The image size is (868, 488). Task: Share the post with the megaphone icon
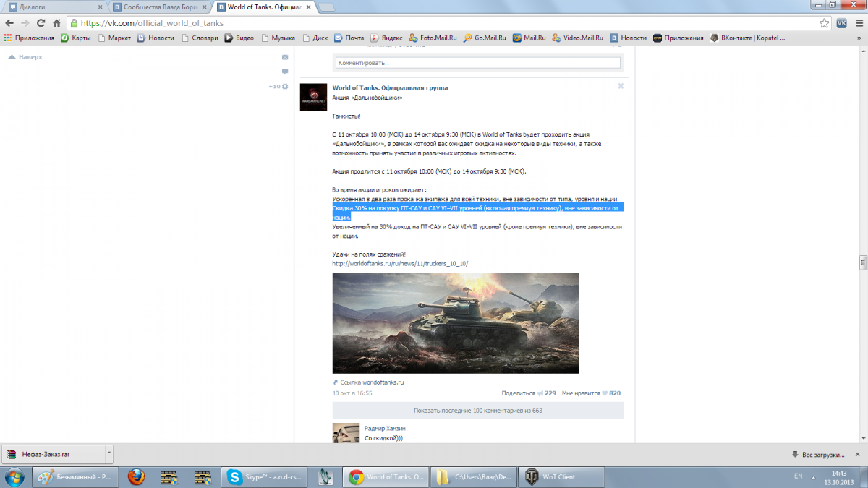click(540, 393)
